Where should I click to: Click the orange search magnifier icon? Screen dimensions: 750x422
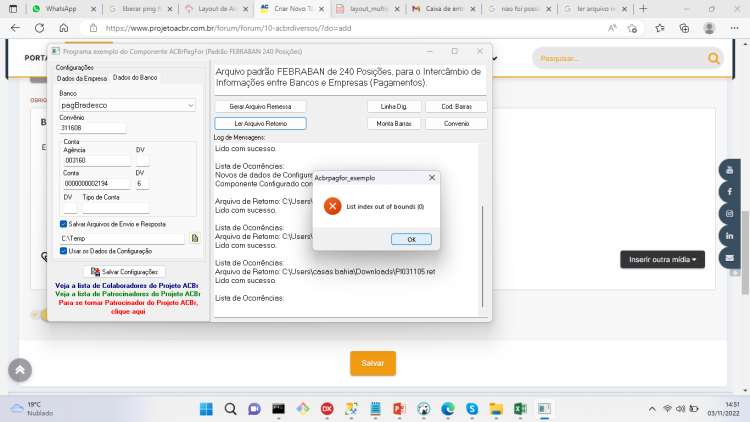[714, 58]
